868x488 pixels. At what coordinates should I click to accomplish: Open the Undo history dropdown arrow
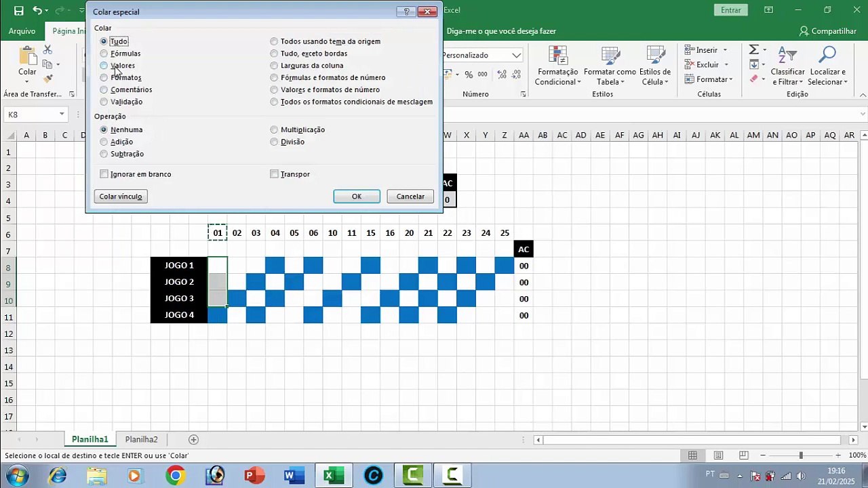47,11
